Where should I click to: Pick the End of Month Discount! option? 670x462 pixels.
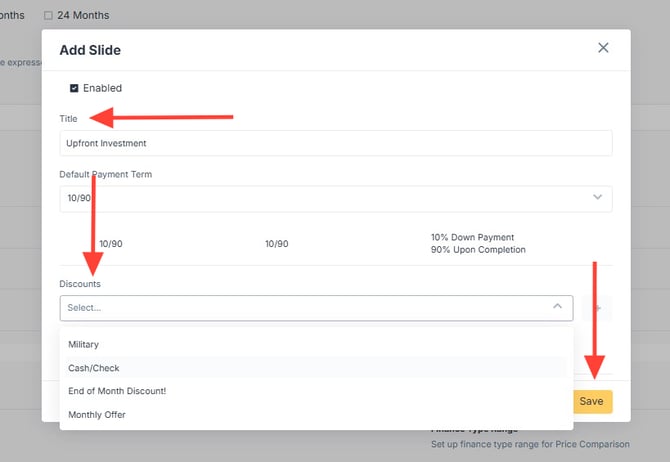pyautogui.click(x=117, y=391)
